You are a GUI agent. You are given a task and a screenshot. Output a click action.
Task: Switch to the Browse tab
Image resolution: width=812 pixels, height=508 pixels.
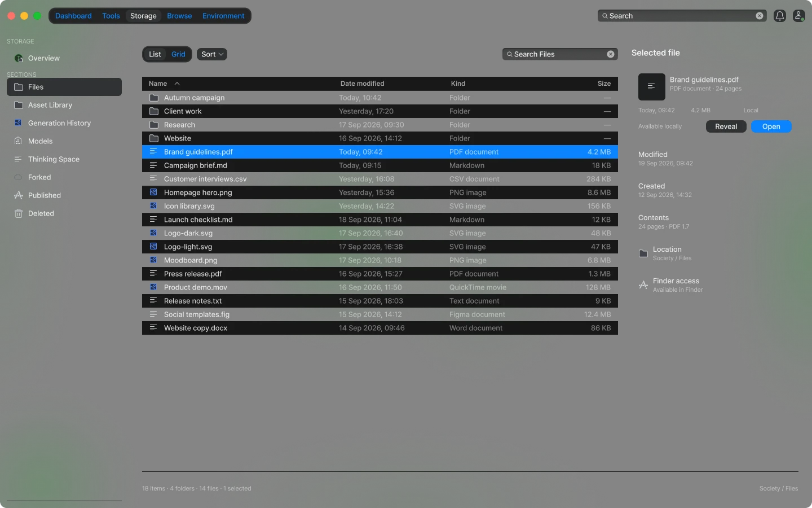point(179,16)
